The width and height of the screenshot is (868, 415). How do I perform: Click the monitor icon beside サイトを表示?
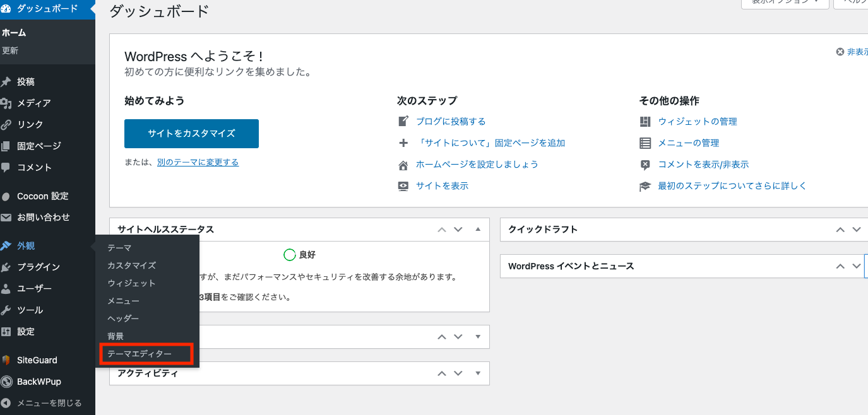[403, 186]
